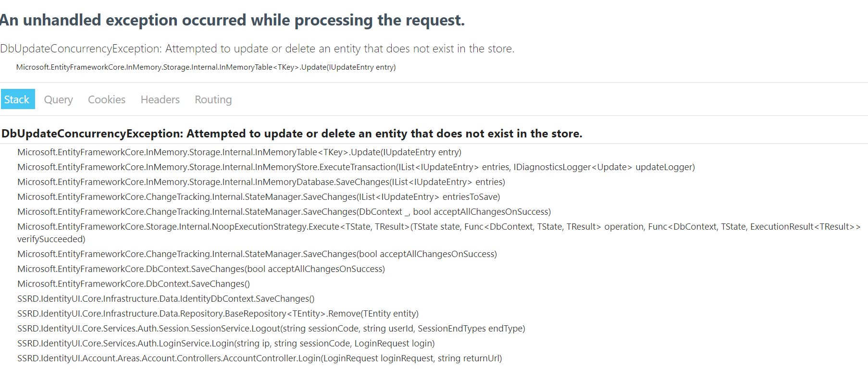Image resolution: width=868 pixels, height=369 pixels.
Task: Select the StateManager.SaveChanges(DbContext) frame
Action: 284,211
